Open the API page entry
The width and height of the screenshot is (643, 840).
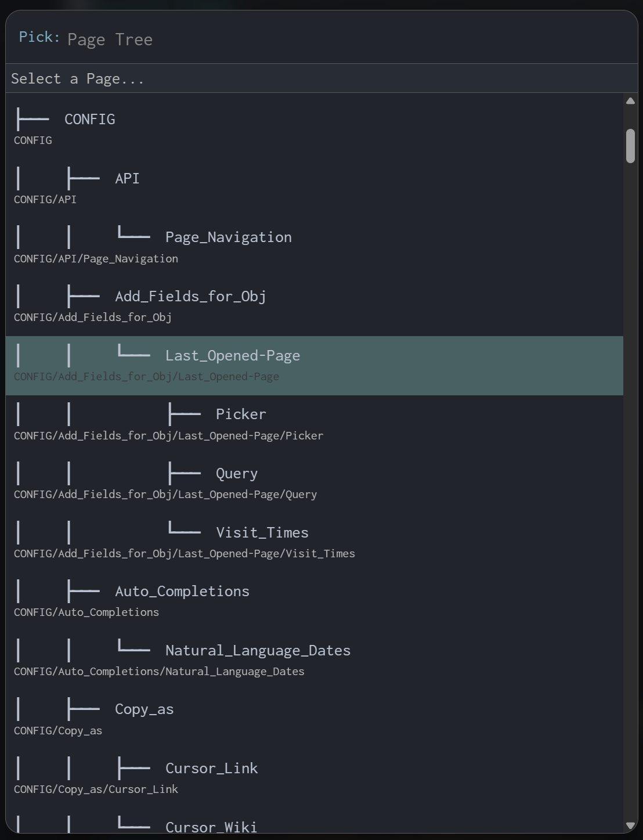click(127, 179)
